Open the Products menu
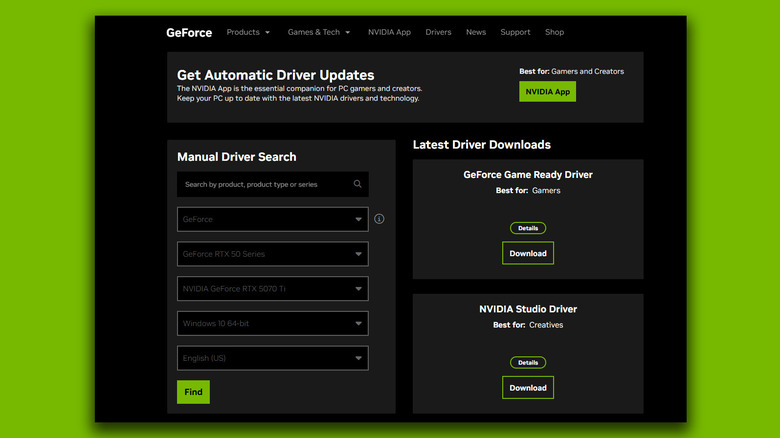 point(243,32)
